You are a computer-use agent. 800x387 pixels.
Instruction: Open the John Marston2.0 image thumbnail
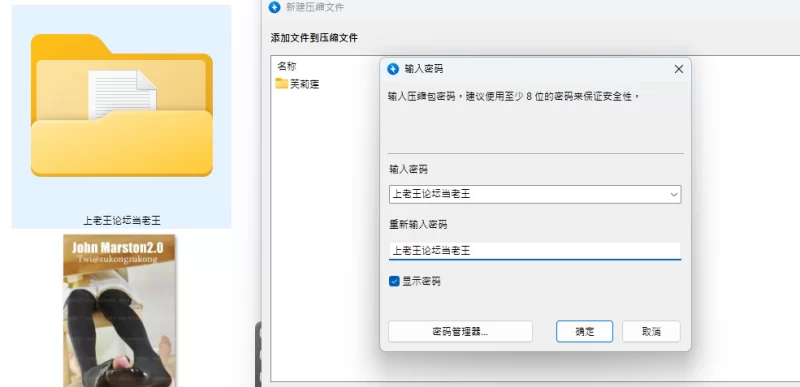[119, 311]
